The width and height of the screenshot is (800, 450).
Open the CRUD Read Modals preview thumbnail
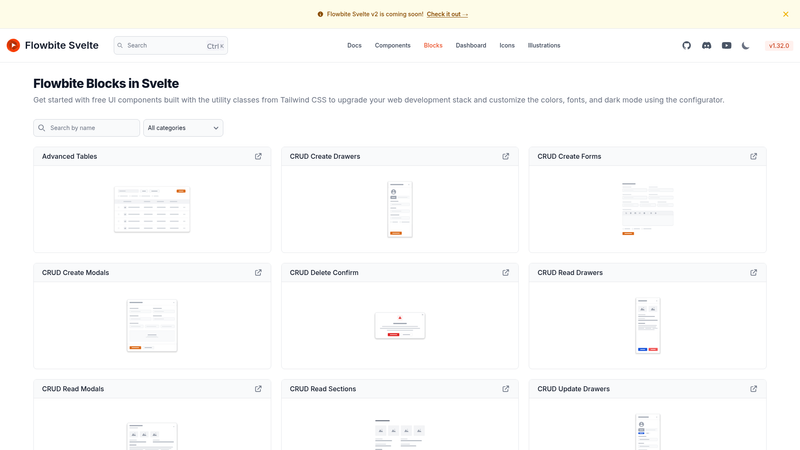coord(152,436)
